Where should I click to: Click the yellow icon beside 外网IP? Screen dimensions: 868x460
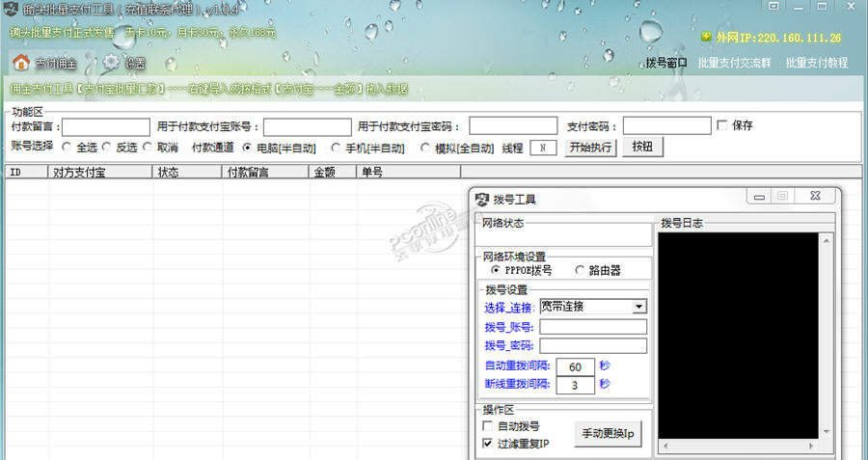(x=706, y=38)
